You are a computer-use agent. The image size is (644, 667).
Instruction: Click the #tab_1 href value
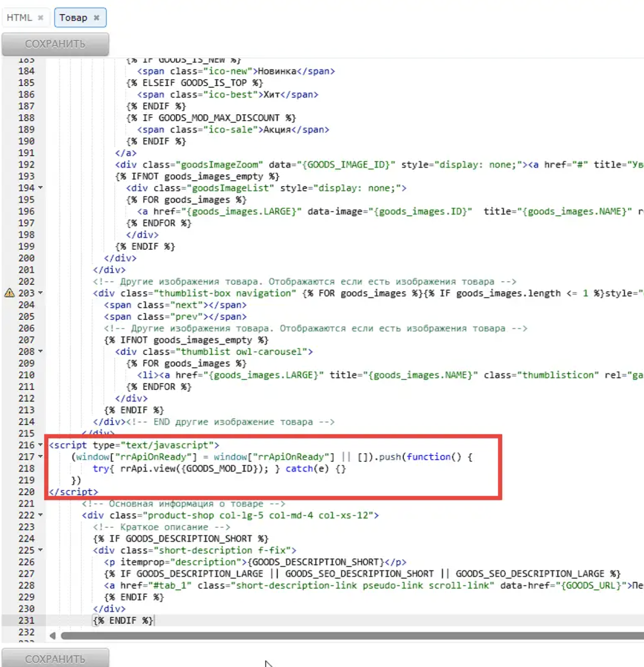tap(170, 585)
